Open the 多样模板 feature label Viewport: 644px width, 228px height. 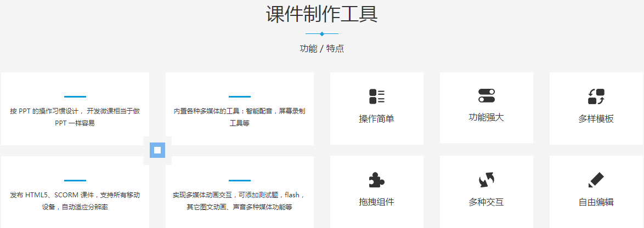596,119
